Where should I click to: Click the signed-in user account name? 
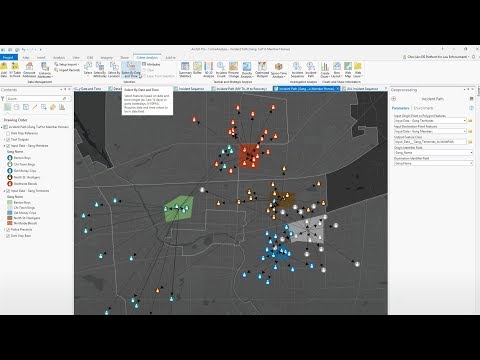click(x=436, y=57)
